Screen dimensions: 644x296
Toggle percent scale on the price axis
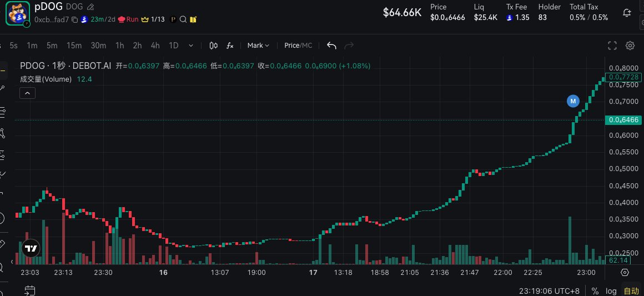tap(595, 291)
